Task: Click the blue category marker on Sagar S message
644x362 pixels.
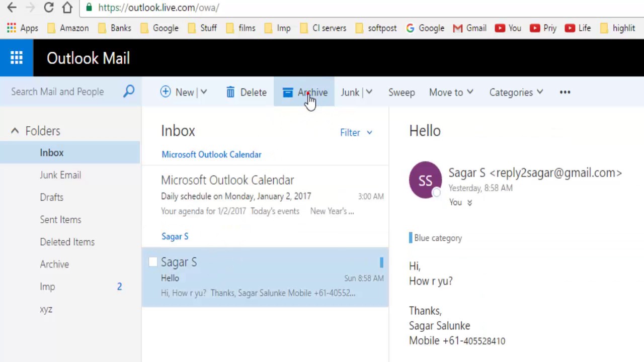Action: (x=381, y=262)
